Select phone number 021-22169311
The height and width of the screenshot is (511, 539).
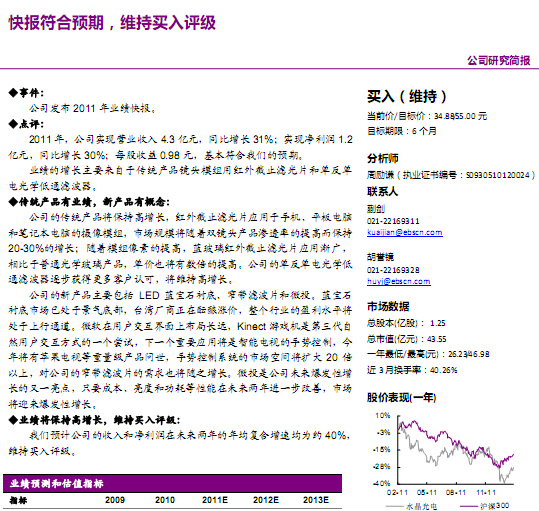(393, 221)
